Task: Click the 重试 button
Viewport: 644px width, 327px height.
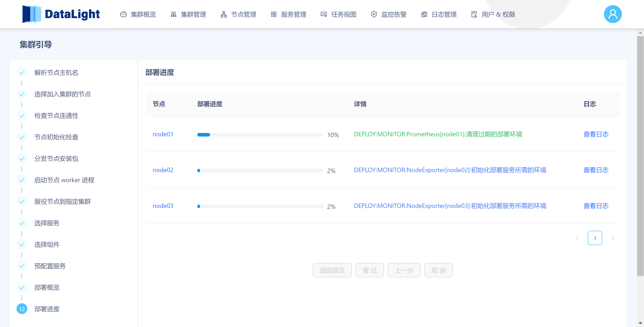Action: tap(370, 270)
